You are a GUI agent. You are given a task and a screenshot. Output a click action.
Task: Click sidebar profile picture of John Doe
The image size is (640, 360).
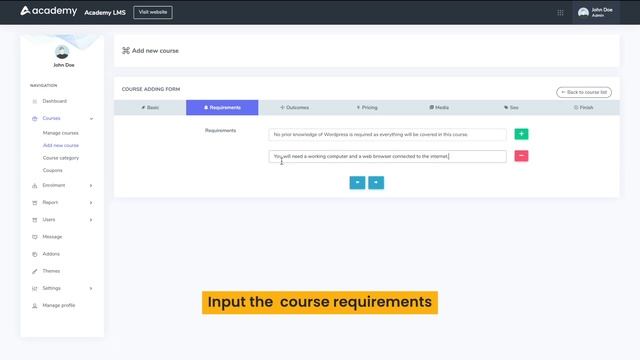click(62, 52)
